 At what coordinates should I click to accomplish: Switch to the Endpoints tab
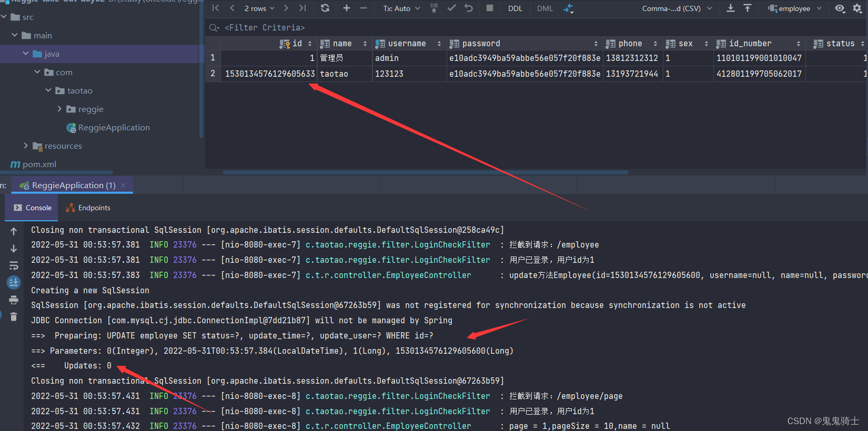88,208
